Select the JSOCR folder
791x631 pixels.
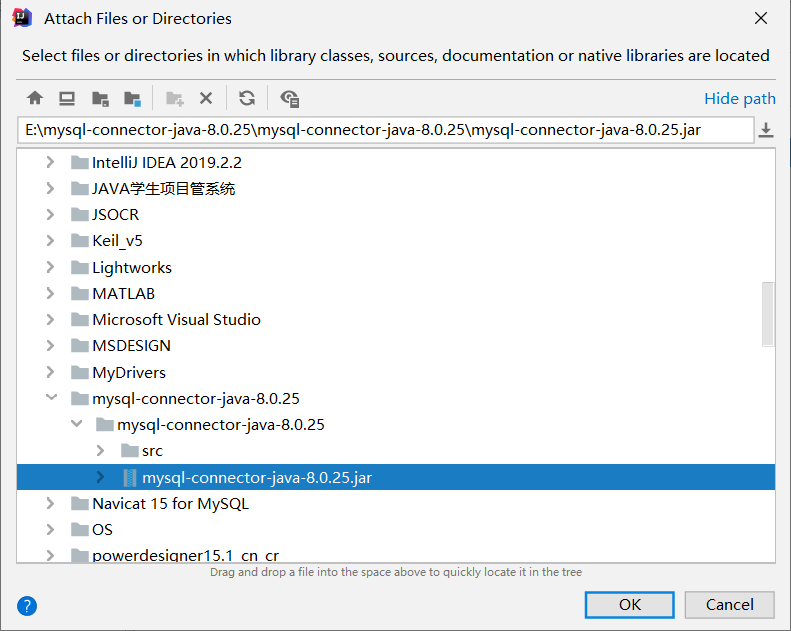pos(115,215)
